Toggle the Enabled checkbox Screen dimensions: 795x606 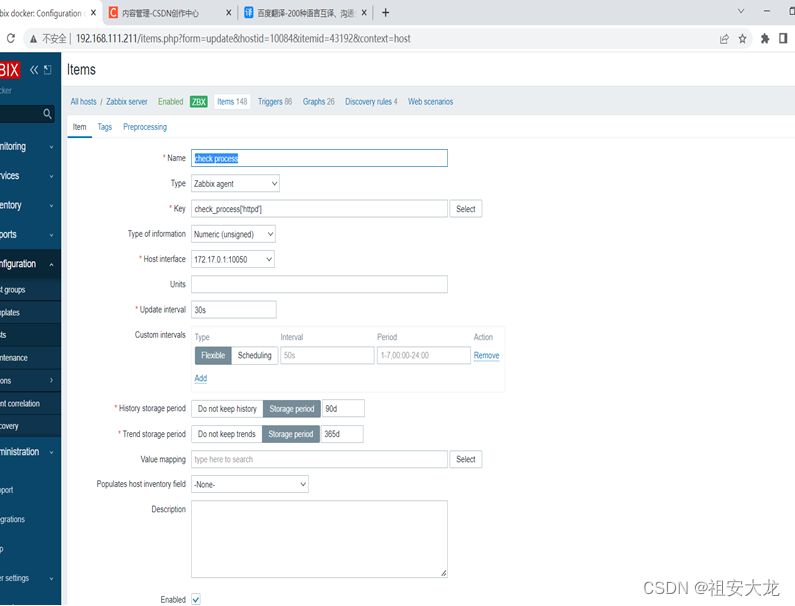196,599
